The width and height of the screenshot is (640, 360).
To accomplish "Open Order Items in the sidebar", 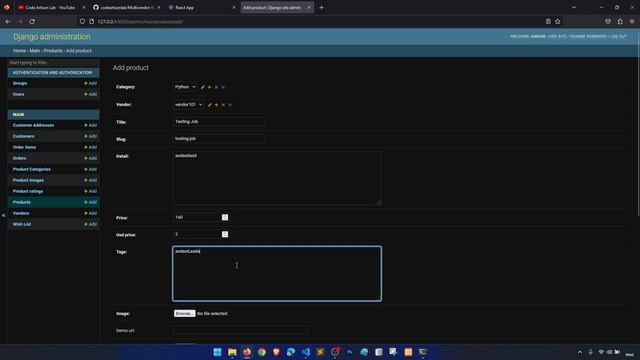I will (24, 147).
